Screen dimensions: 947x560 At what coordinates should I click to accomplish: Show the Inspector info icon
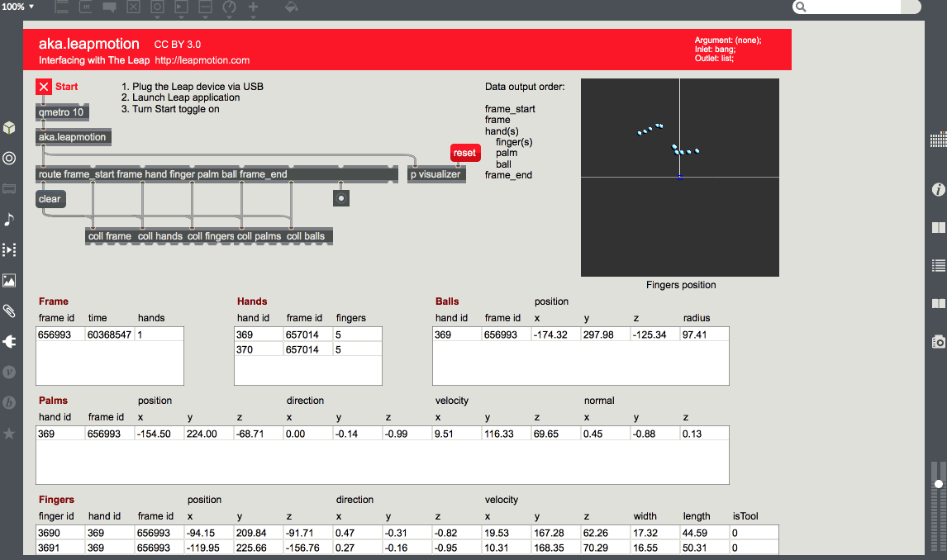938,189
